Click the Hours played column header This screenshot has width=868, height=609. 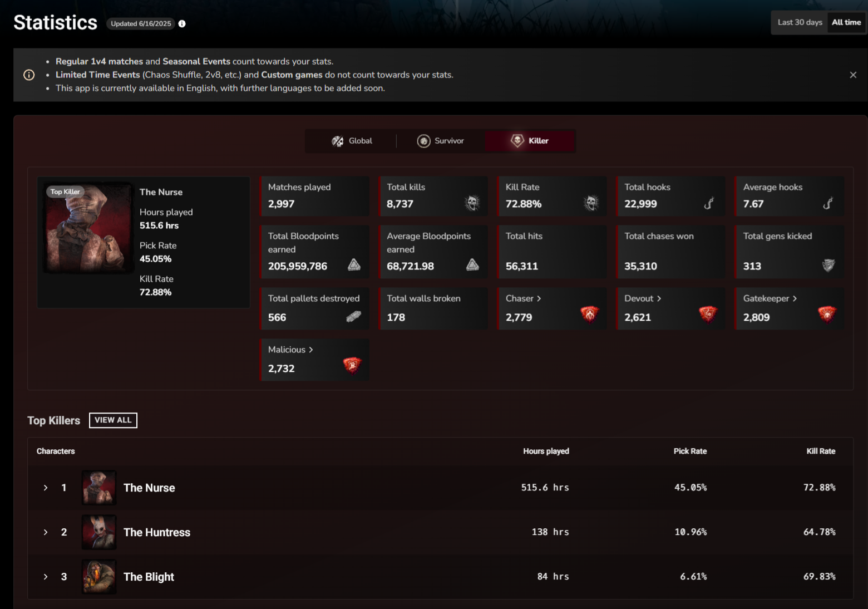tap(546, 451)
